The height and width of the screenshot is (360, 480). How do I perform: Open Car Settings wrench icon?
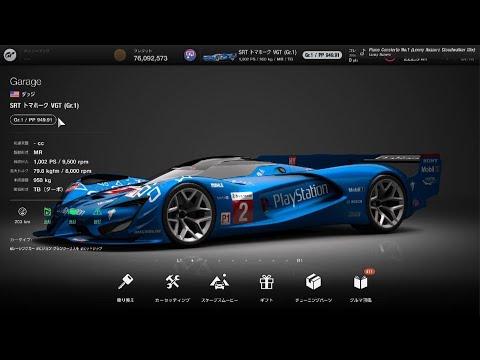coord(172,282)
